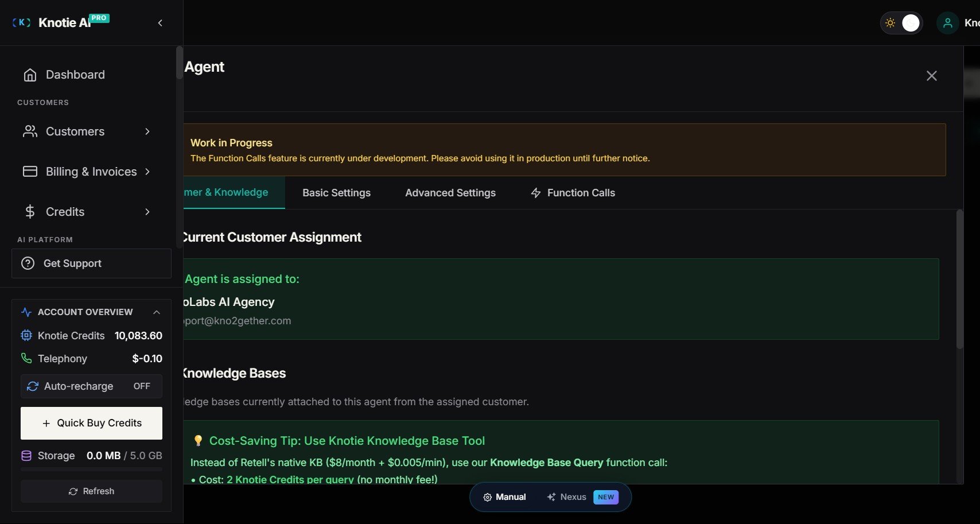
Task: Expand the Billing & Invoices chevron
Action: pyautogui.click(x=147, y=172)
